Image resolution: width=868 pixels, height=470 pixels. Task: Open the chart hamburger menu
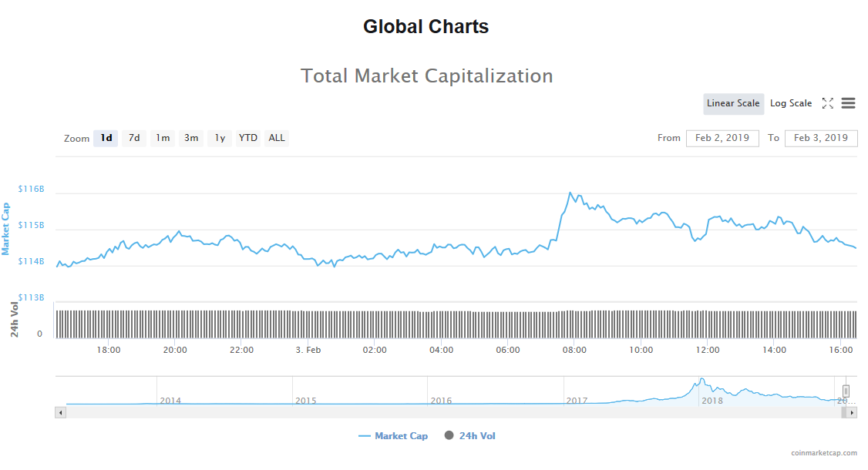pos(849,103)
